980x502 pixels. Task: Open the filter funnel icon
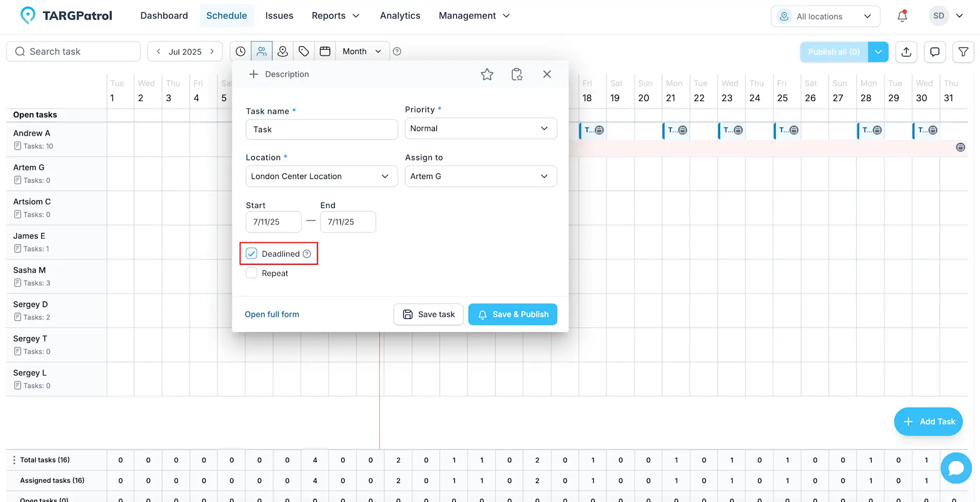tap(964, 52)
